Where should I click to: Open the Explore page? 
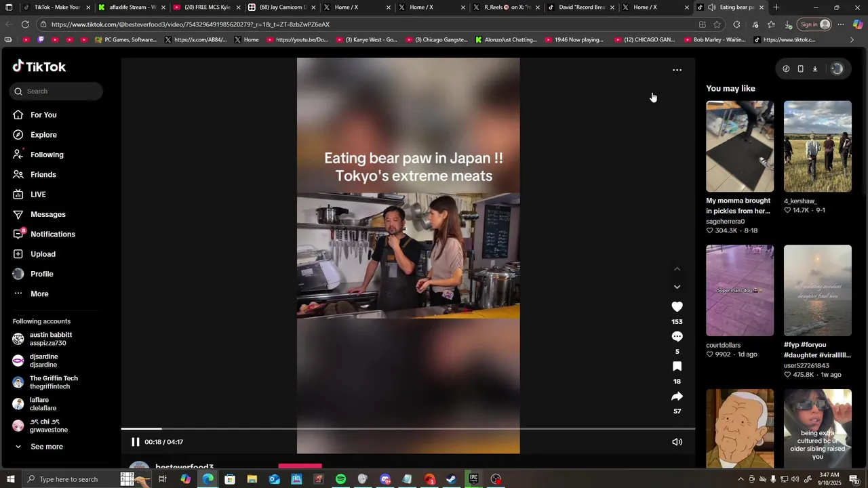[x=43, y=135]
